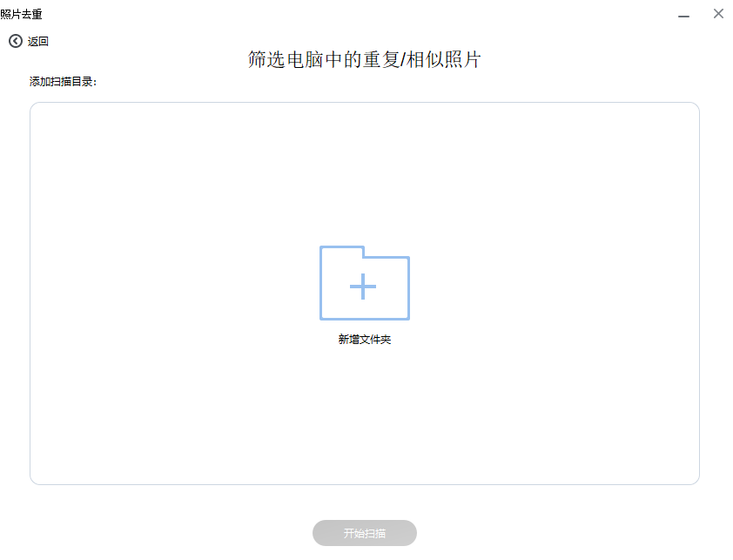Add a scan directory using the folder outline icon
The image size is (733, 560).
pyautogui.click(x=364, y=285)
